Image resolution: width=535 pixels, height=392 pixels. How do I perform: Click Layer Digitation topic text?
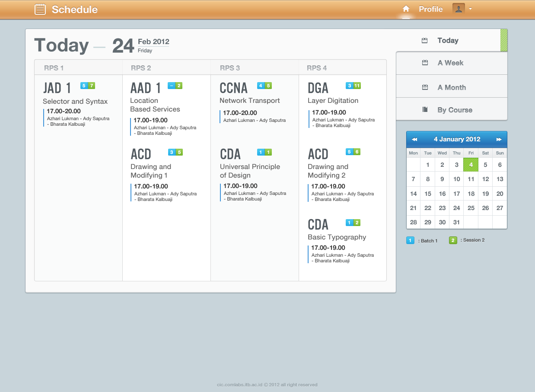point(333,101)
